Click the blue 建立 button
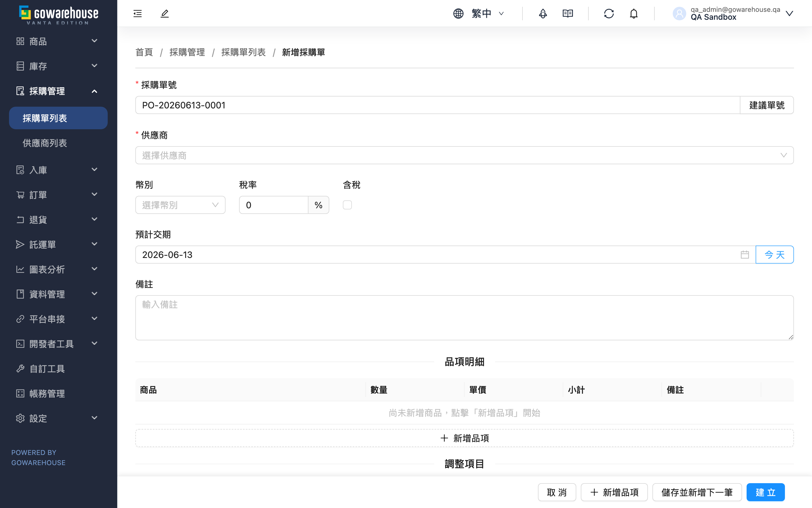The width and height of the screenshot is (812, 508). 766,492
